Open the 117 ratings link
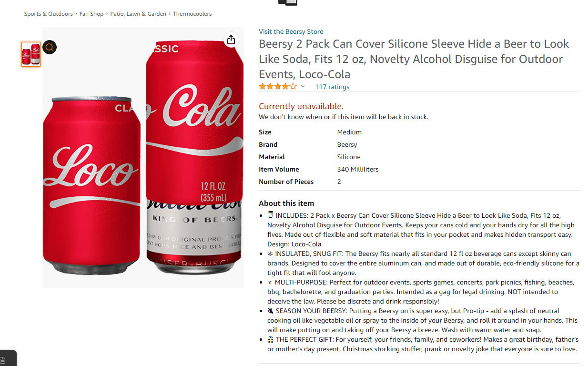This screenshot has width=588, height=366. tap(332, 87)
